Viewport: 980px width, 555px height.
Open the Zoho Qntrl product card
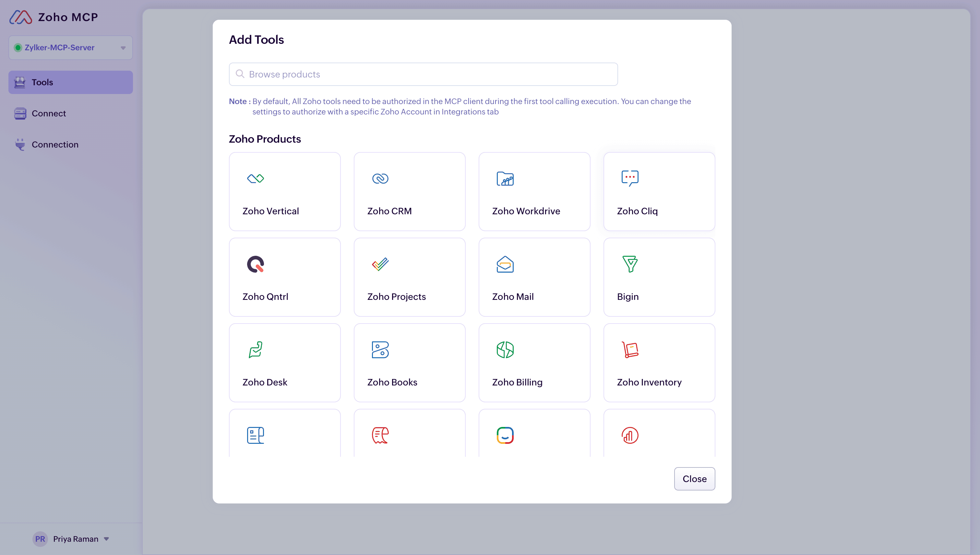[284, 277]
